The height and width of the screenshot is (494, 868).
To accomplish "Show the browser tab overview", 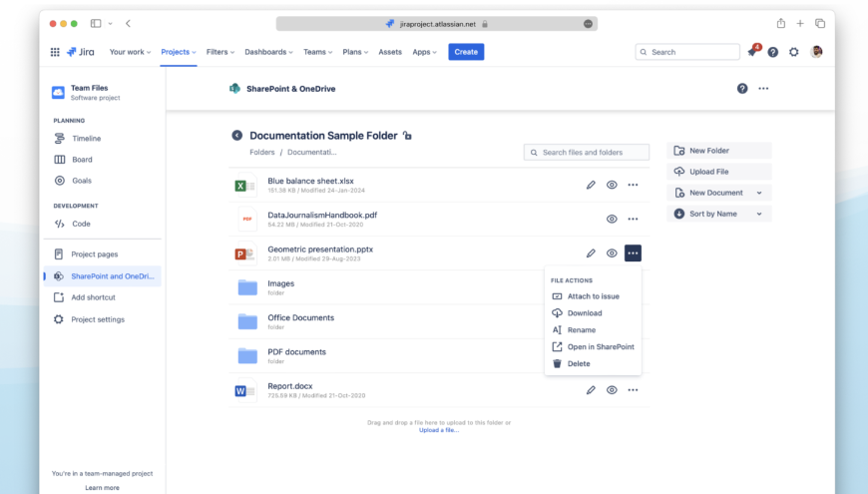I will pos(820,23).
